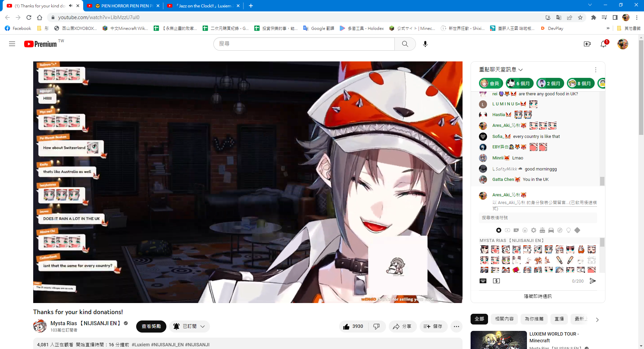Viewport: 644px width, 349px height.
Task: Switch to PIEN HORROR tab
Action: tap(123, 6)
